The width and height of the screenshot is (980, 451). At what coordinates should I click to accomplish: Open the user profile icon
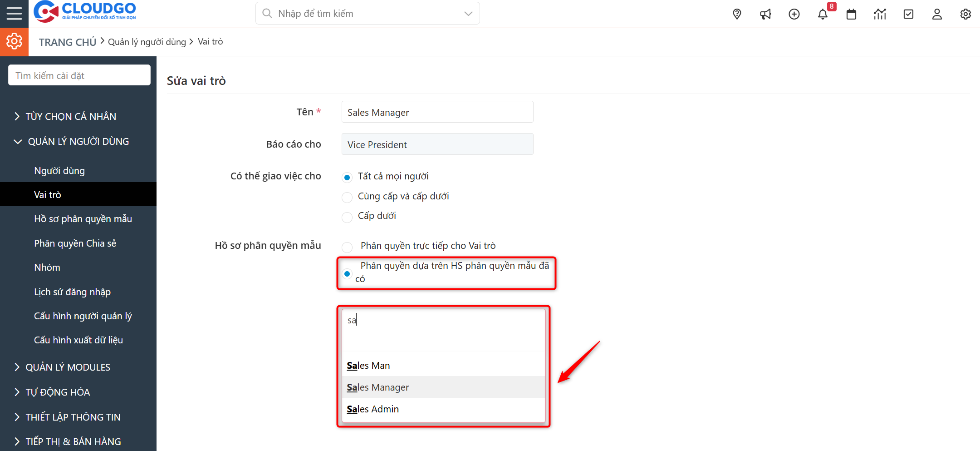click(937, 14)
